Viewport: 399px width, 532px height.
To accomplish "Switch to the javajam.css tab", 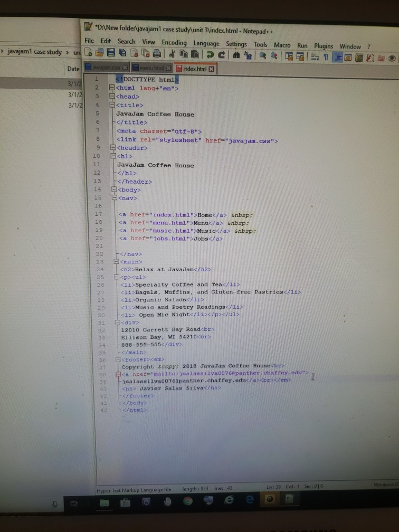I will [106, 67].
